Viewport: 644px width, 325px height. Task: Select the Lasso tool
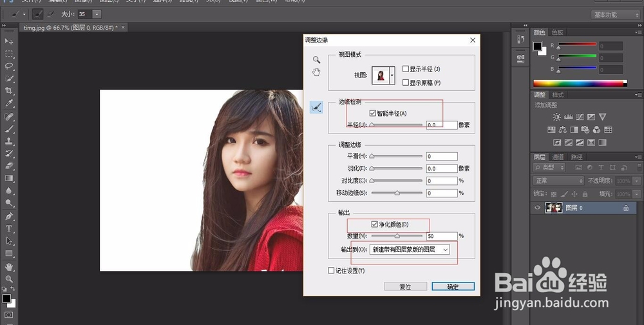(x=8, y=66)
